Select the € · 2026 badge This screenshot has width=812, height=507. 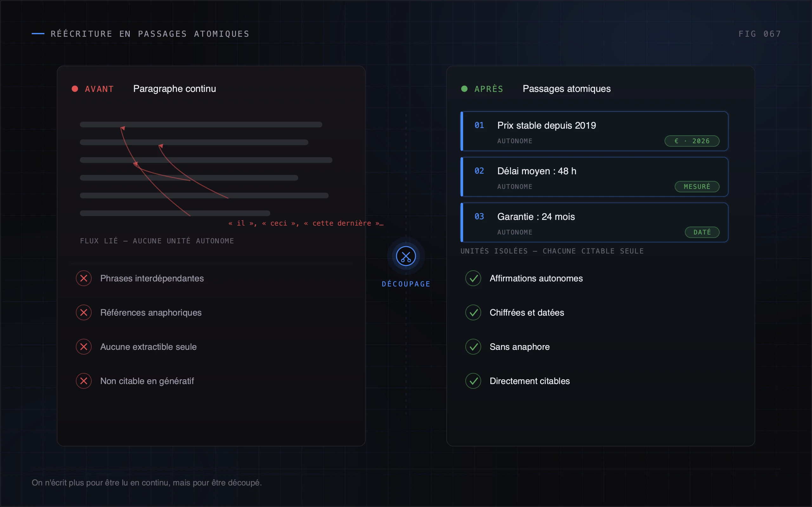pyautogui.click(x=692, y=141)
